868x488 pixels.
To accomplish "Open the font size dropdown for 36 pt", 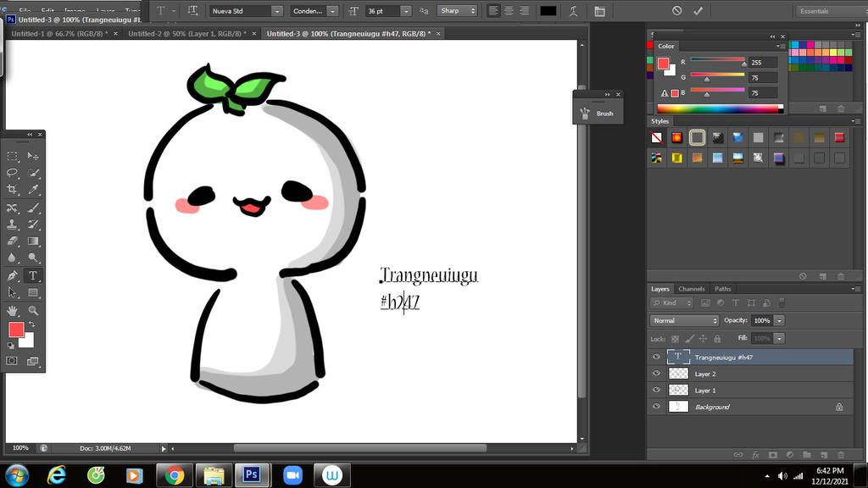I will pos(406,11).
